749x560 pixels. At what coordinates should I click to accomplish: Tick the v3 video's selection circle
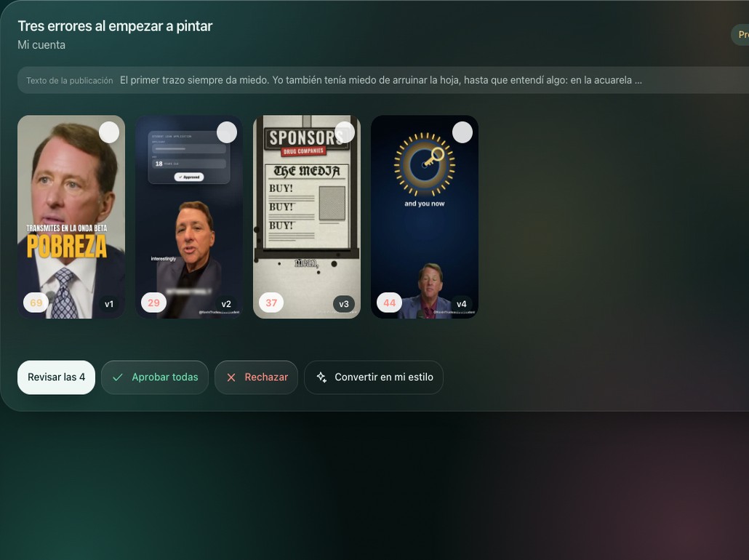tap(345, 132)
